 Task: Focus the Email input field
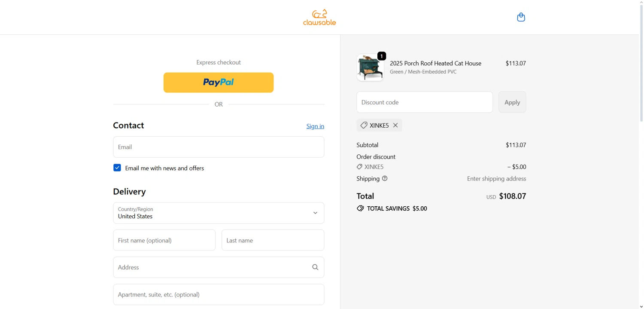pos(219,147)
